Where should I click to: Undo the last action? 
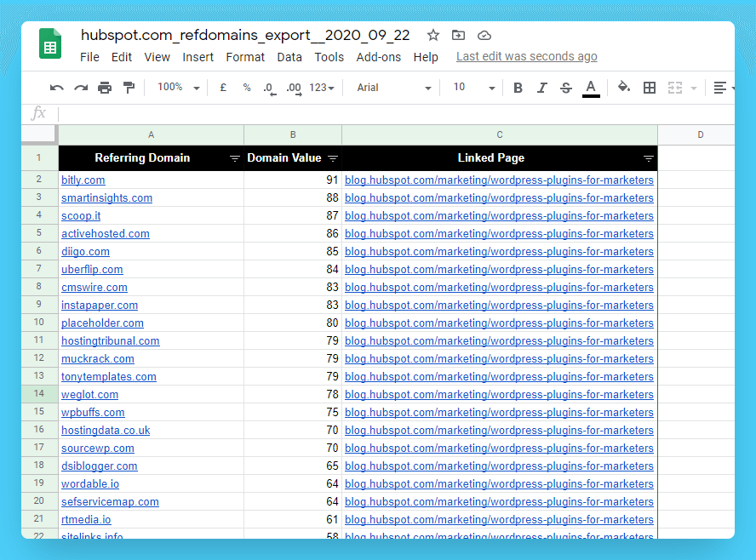click(x=55, y=87)
